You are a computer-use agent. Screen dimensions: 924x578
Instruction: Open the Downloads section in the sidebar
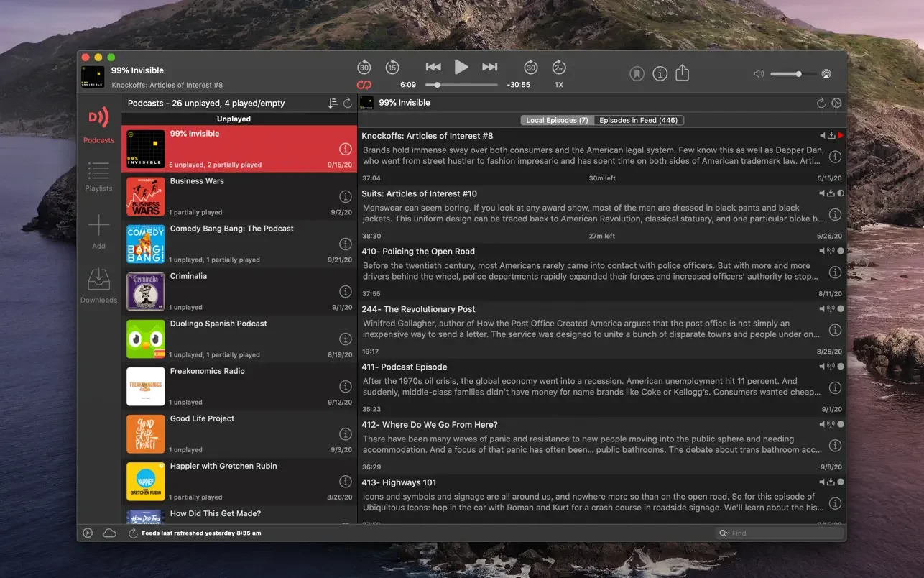(98, 285)
